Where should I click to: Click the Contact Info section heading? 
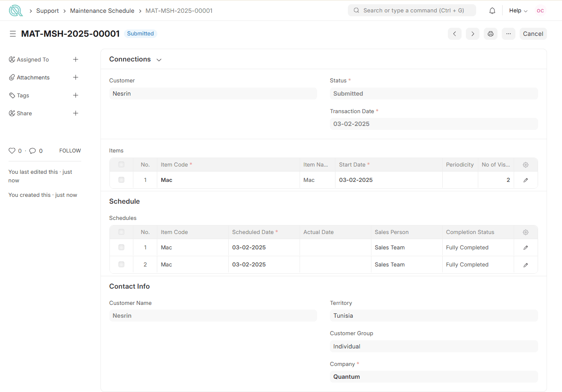tap(129, 286)
